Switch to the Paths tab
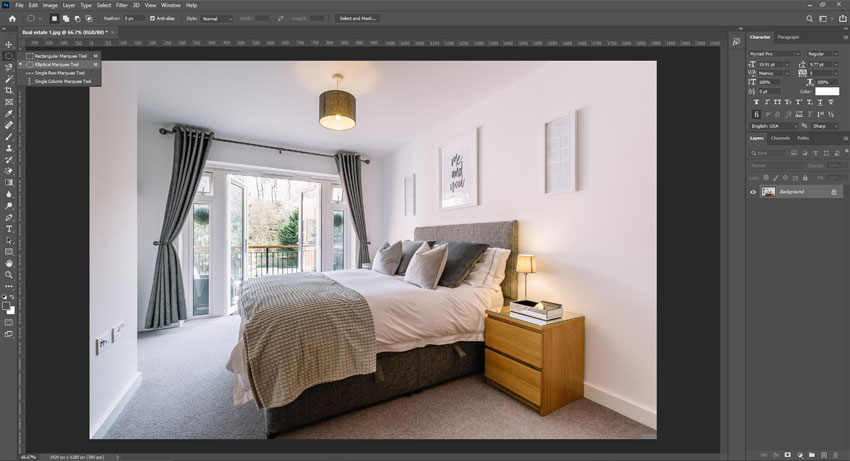The image size is (850, 461). tap(803, 138)
